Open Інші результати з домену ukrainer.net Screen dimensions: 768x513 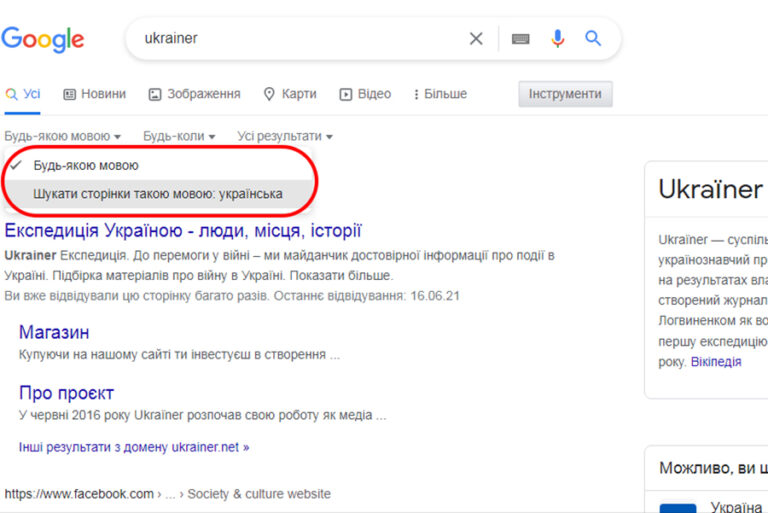(x=134, y=447)
